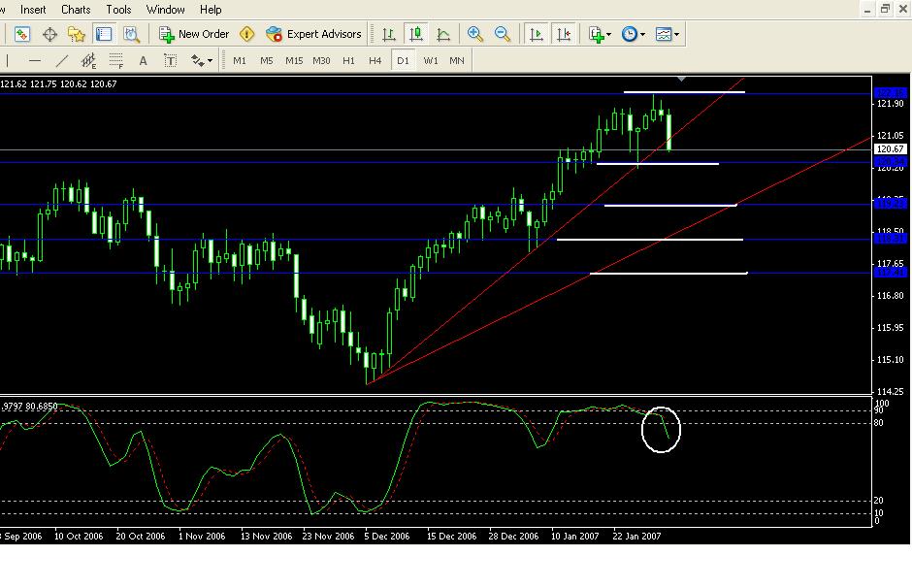This screenshot has width=912, height=588.
Task: Toggle the chart auto scroll button
Action: pyautogui.click(x=536, y=34)
